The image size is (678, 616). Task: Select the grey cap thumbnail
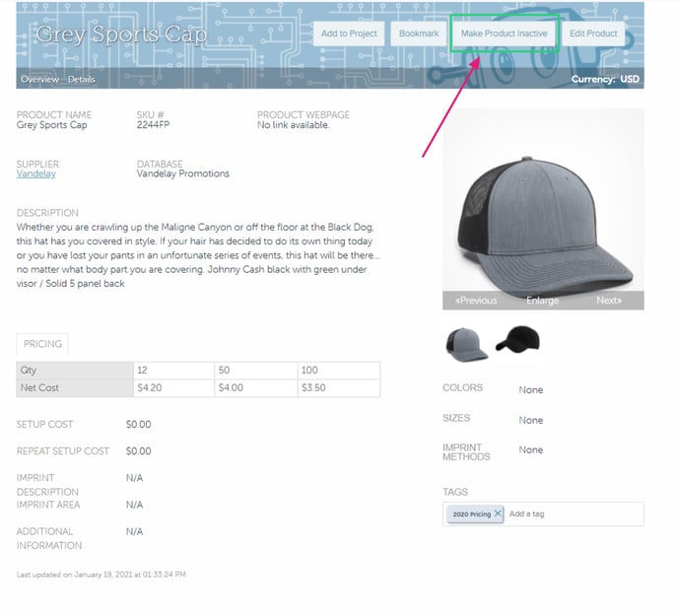466,345
